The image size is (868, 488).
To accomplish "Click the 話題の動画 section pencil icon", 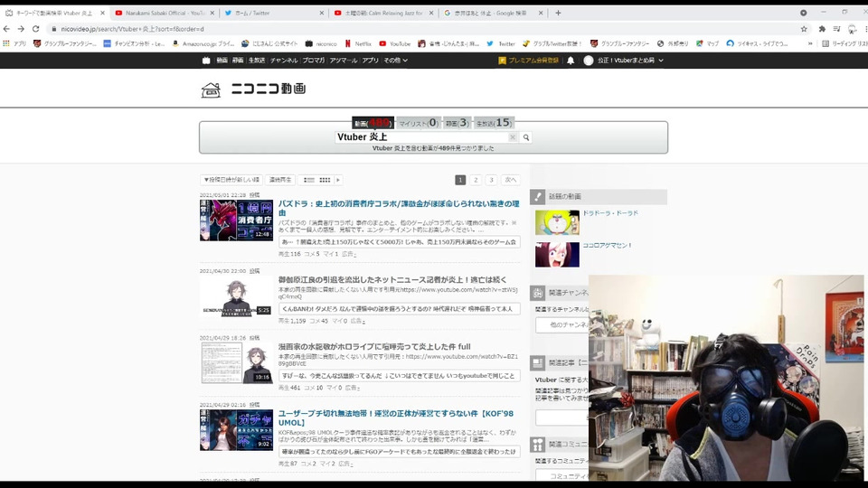I will click(x=537, y=196).
